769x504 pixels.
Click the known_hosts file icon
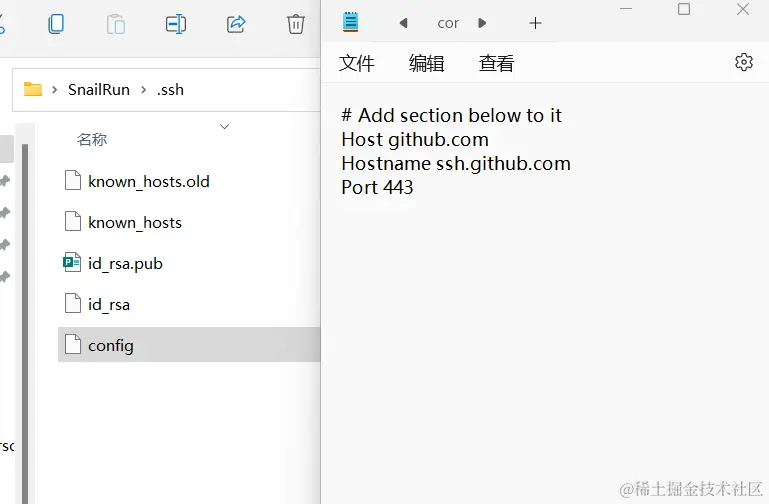pos(73,221)
